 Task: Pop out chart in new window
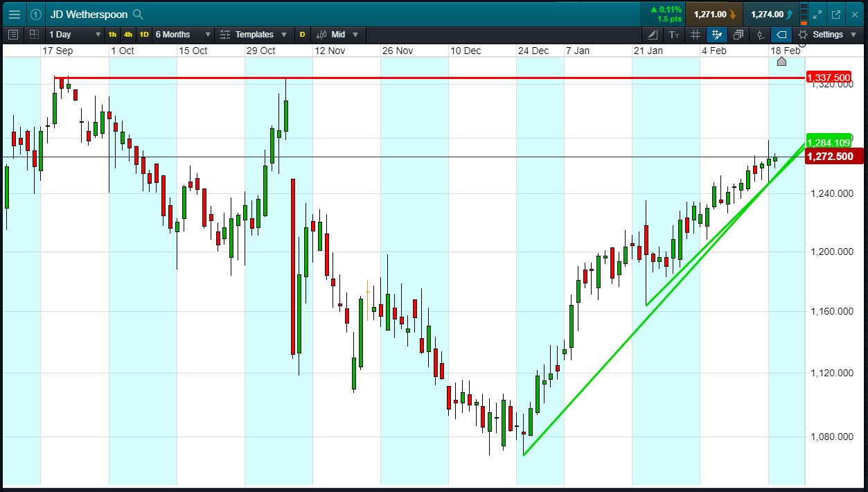point(835,14)
